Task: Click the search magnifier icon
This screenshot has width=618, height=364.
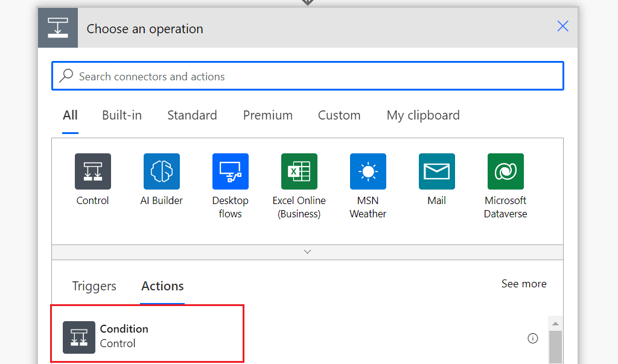Action: tap(66, 75)
